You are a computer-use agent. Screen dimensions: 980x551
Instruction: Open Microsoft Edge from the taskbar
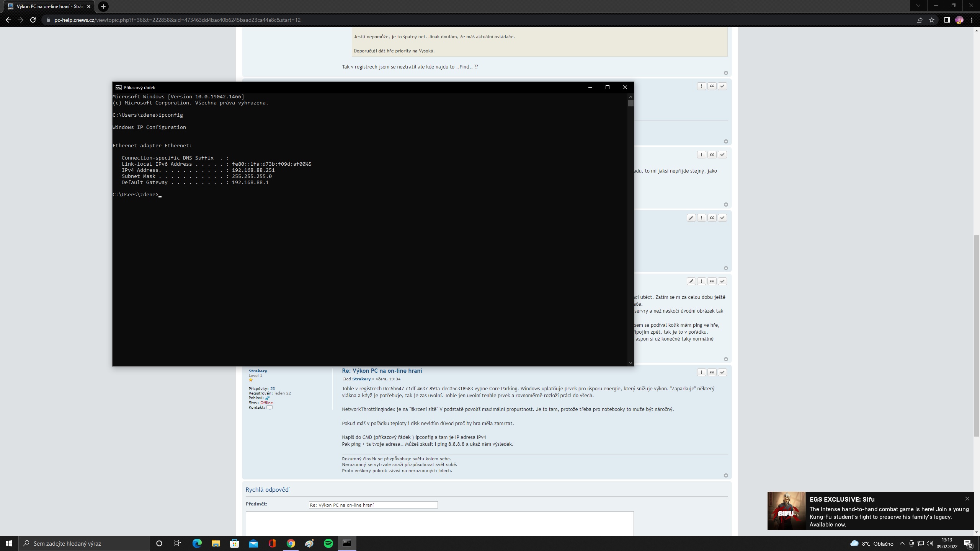(197, 543)
